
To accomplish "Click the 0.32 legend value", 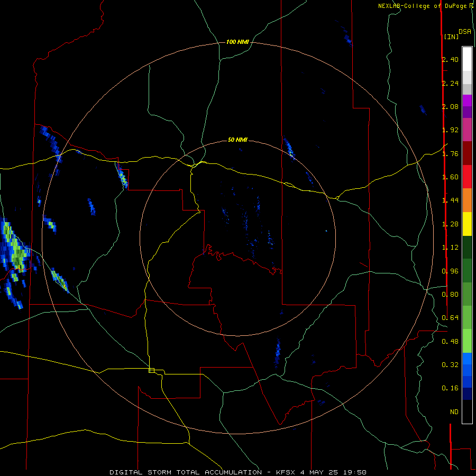I will 450,365.
